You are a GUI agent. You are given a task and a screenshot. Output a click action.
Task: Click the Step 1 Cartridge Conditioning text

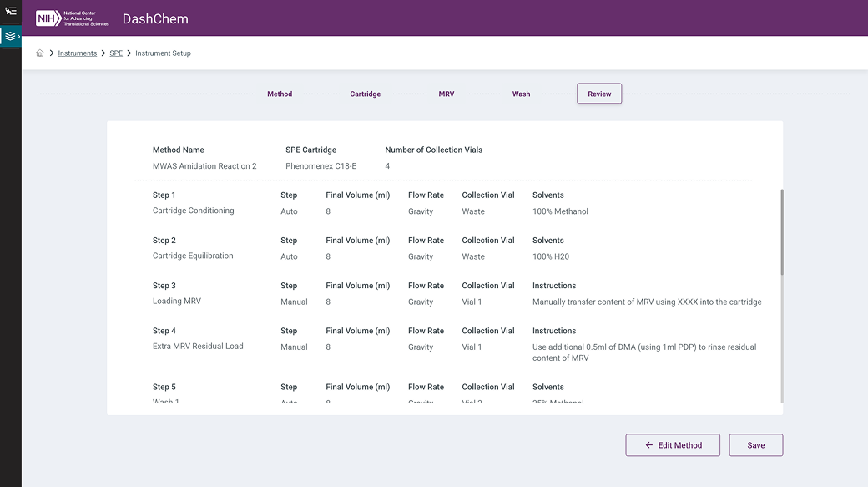[x=193, y=211]
